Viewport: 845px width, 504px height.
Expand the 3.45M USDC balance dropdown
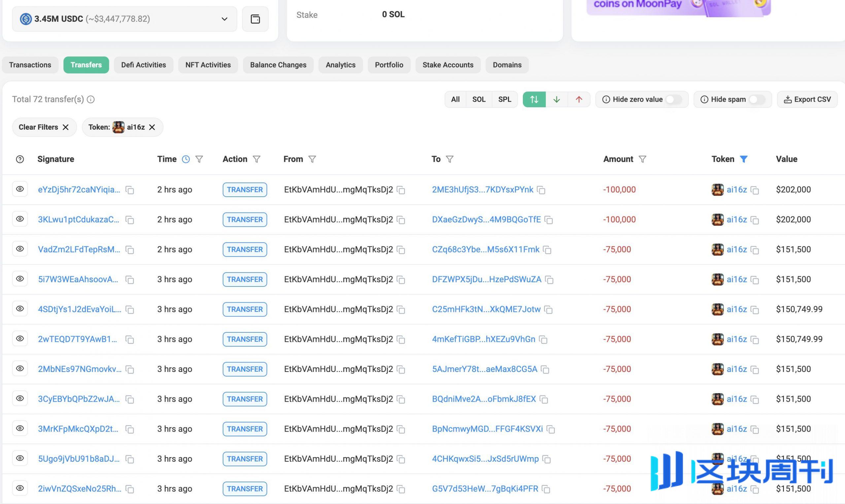[224, 19]
